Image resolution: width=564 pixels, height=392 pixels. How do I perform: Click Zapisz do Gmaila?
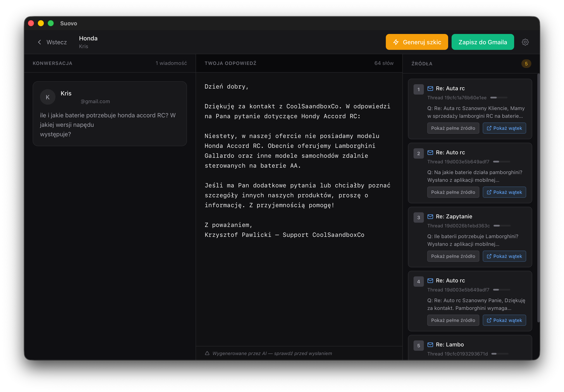pos(483,42)
